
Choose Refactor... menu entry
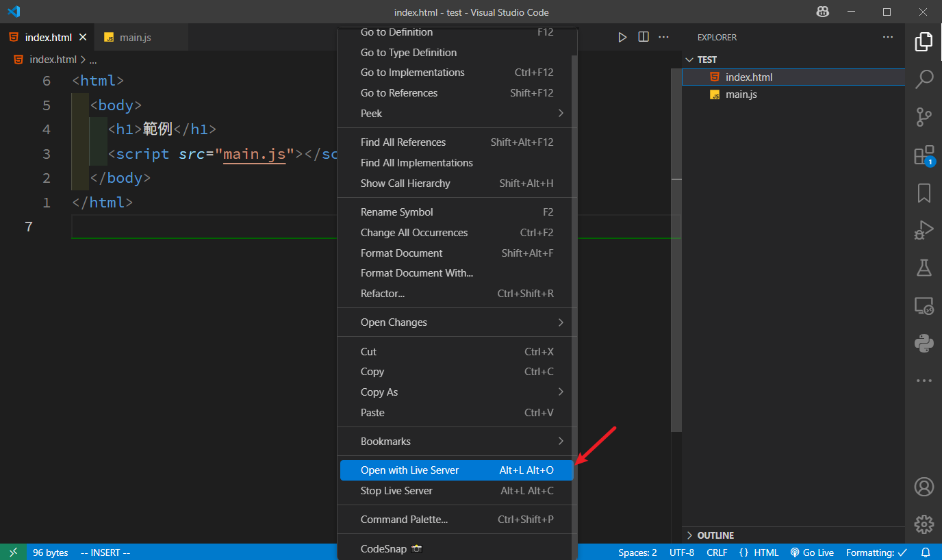click(x=455, y=294)
